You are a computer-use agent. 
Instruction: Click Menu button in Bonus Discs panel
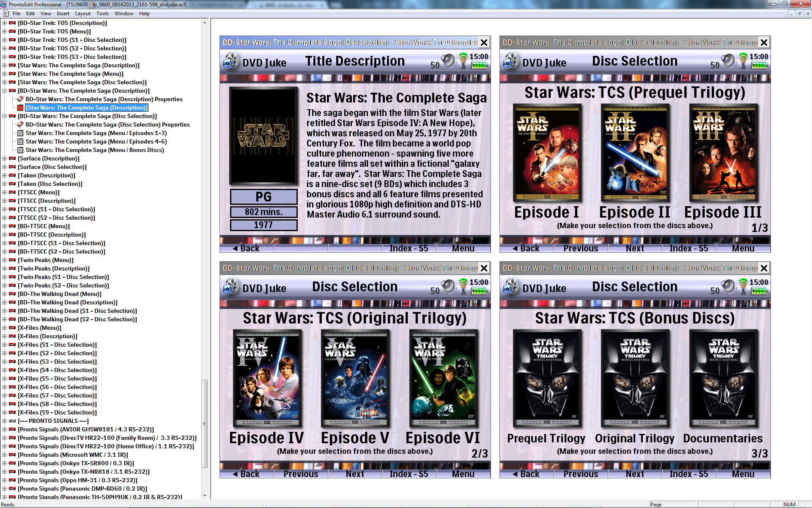coord(743,474)
